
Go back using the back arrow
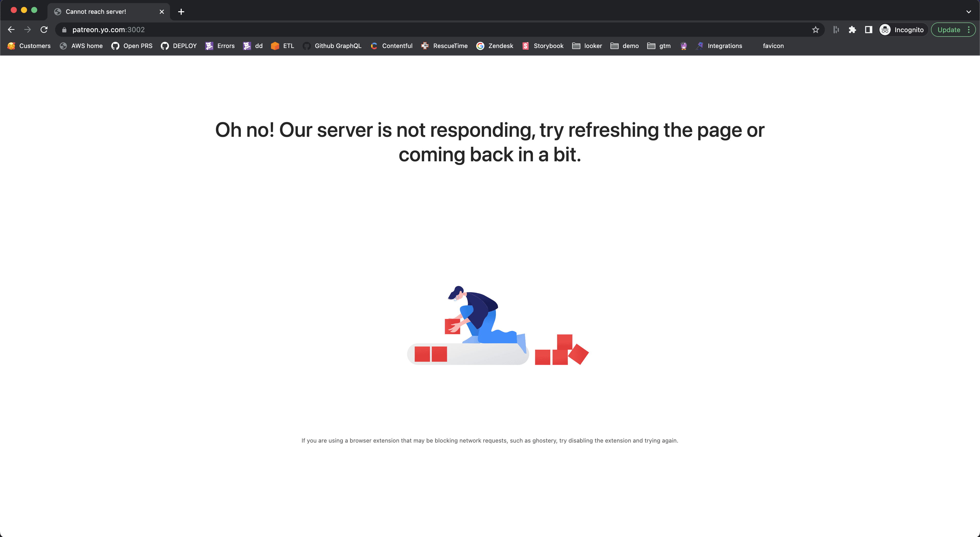11,30
